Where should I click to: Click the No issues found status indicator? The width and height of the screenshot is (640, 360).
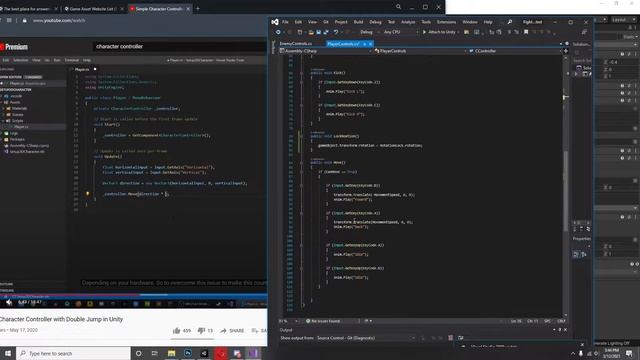[322, 321]
